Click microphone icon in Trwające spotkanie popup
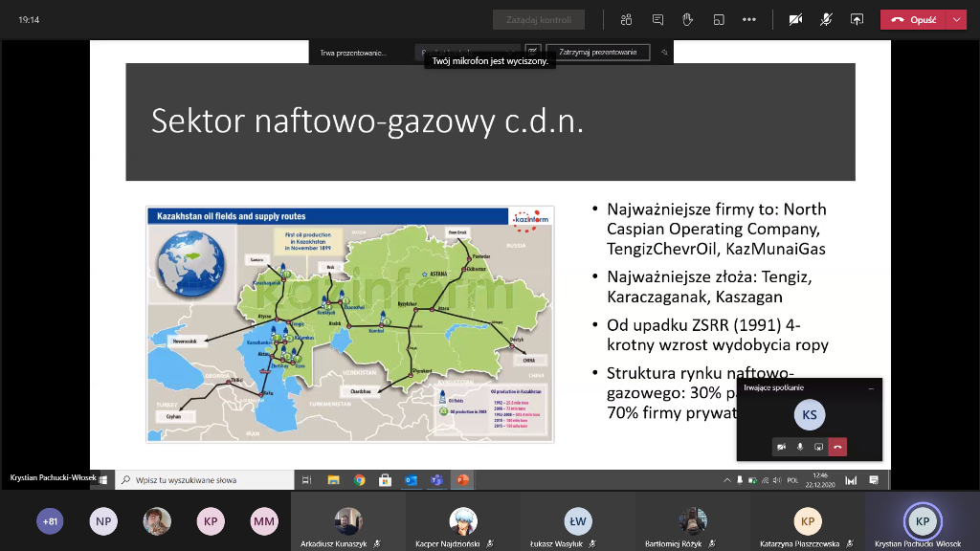980x551 pixels. click(x=800, y=447)
